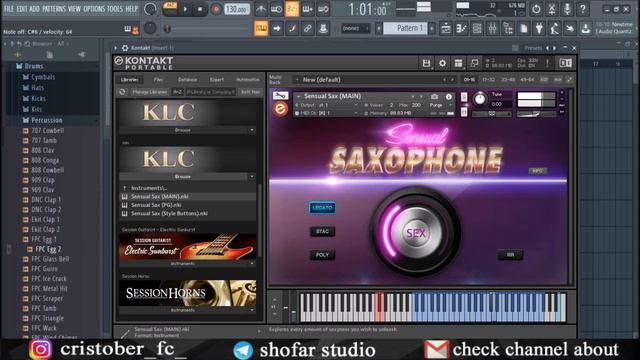Switch to the Files tab
The height and width of the screenshot is (360, 640).
[x=158, y=80]
